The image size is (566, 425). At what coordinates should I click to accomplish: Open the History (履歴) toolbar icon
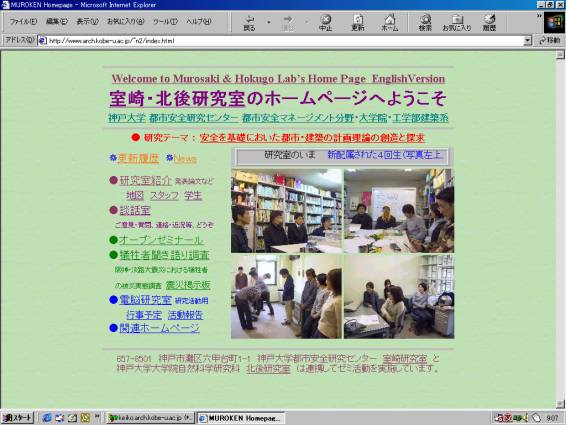pyautogui.click(x=489, y=23)
